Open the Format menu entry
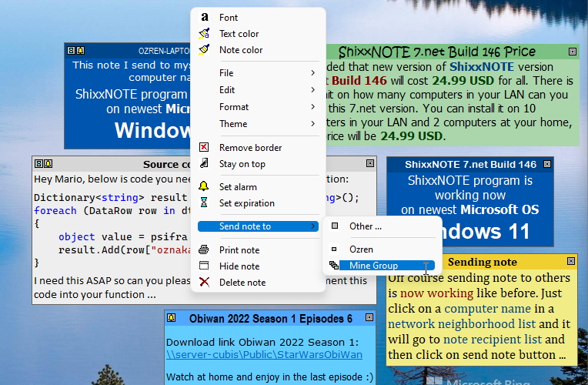This screenshot has height=385, width=588. (258, 107)
